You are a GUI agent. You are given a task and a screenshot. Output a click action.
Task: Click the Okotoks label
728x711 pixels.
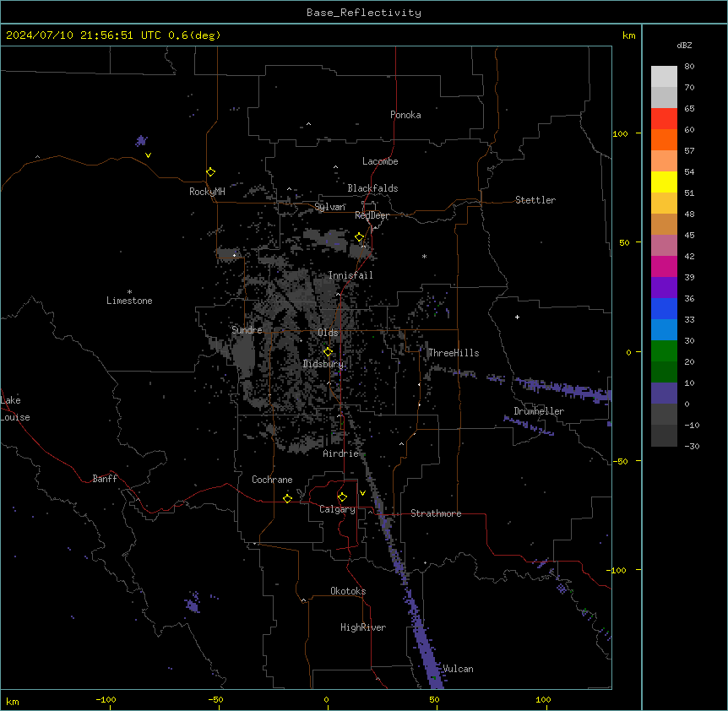(x=348, y=591)
